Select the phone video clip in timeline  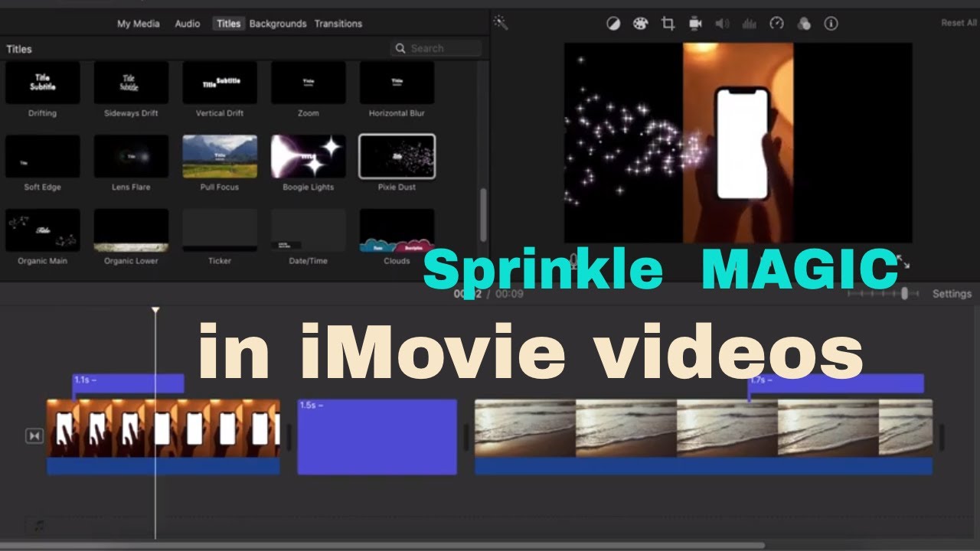click(163, 437)
